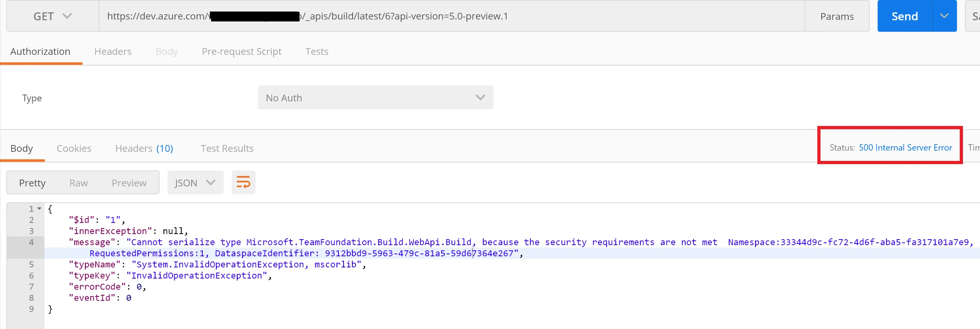The width and height of the screenshot is (980, 329).
Task: Select the Authorization tab
Action: pyautogui.click(x=40, y=52)
